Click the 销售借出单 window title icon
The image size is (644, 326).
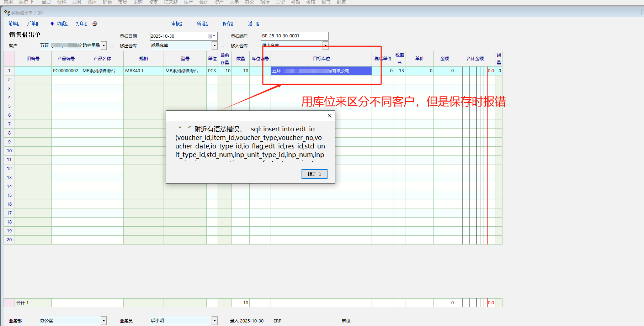tap(7, 13)
